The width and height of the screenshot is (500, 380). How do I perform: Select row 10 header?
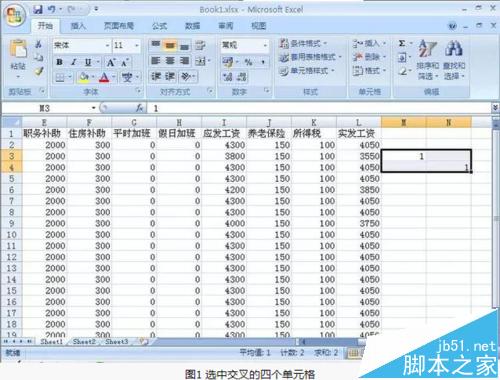click(11, 235)
